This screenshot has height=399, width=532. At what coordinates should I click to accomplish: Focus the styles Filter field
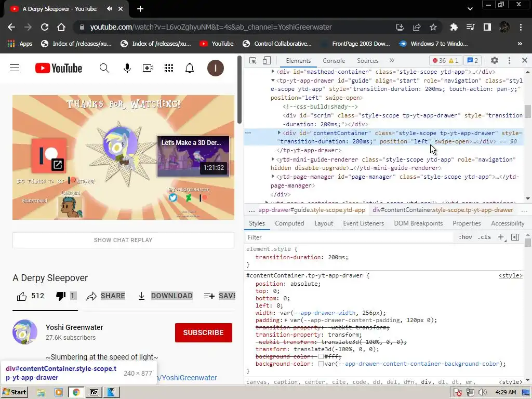coord(350,237)
